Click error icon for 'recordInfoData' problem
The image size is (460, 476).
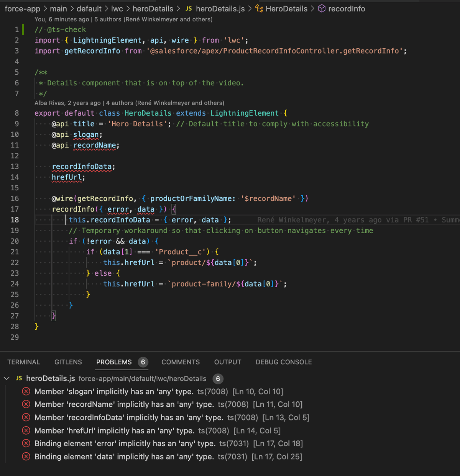click(x=26, y=417)
